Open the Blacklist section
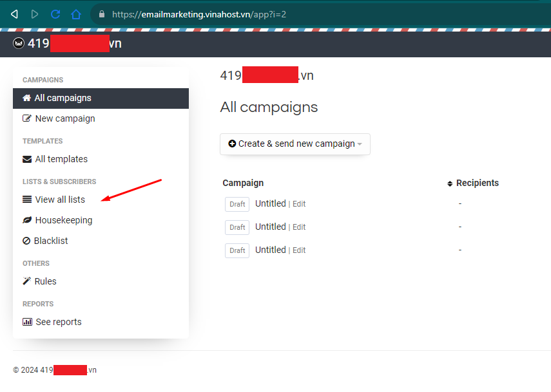Screen dimensions: 551x392 click(x=50, y=241)
